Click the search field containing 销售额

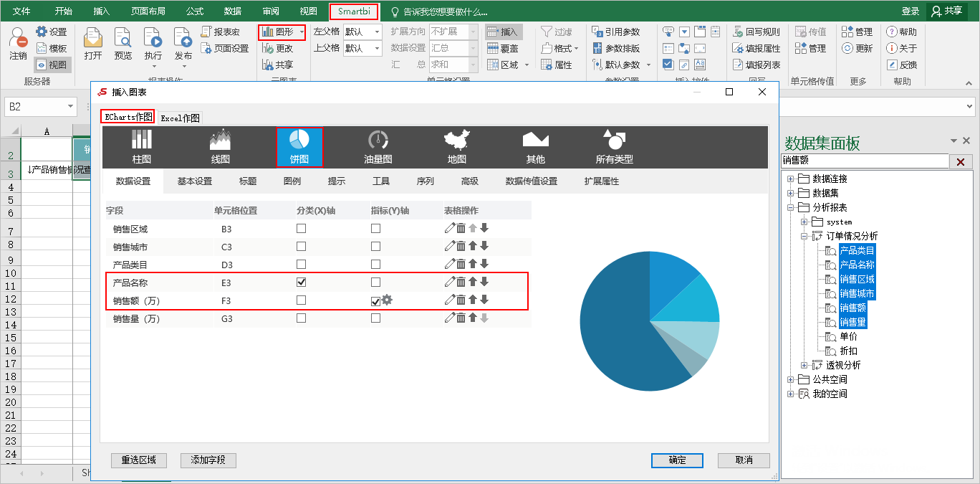pyautogui.click(x=863, y=161)
